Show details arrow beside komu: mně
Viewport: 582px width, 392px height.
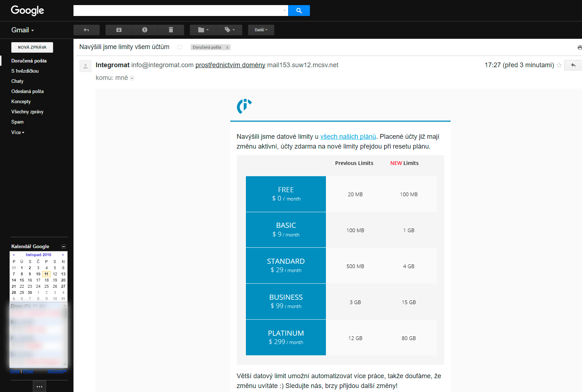tap(132, 78)
